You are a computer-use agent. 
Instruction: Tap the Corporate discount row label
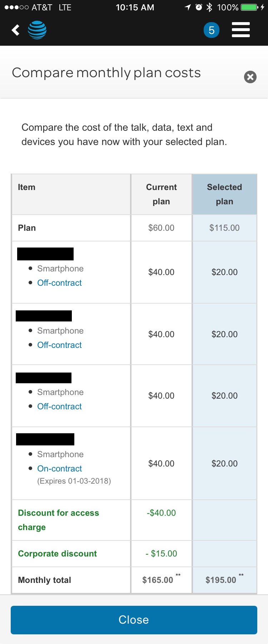57,554
